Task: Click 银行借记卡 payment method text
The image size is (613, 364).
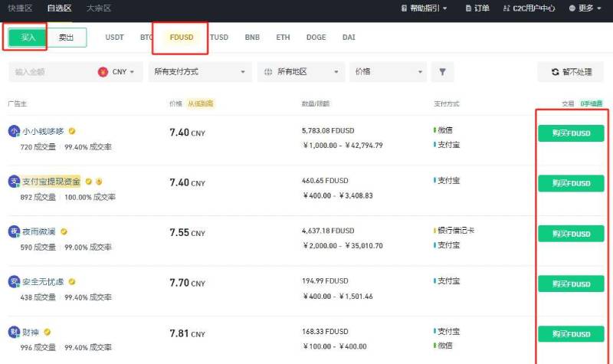Action: [x=455, y=231]
